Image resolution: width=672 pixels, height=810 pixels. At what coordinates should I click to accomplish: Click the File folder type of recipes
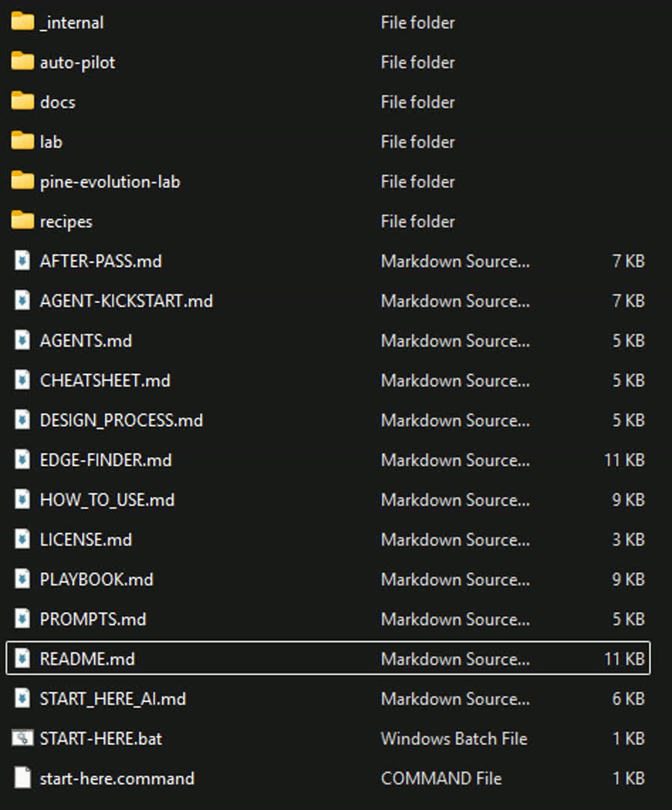(x=418, y=221)
